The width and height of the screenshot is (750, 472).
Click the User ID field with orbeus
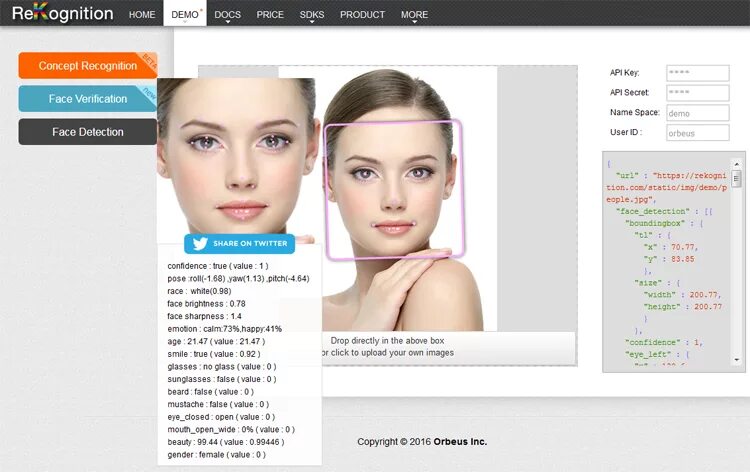(x=697, y=132)
